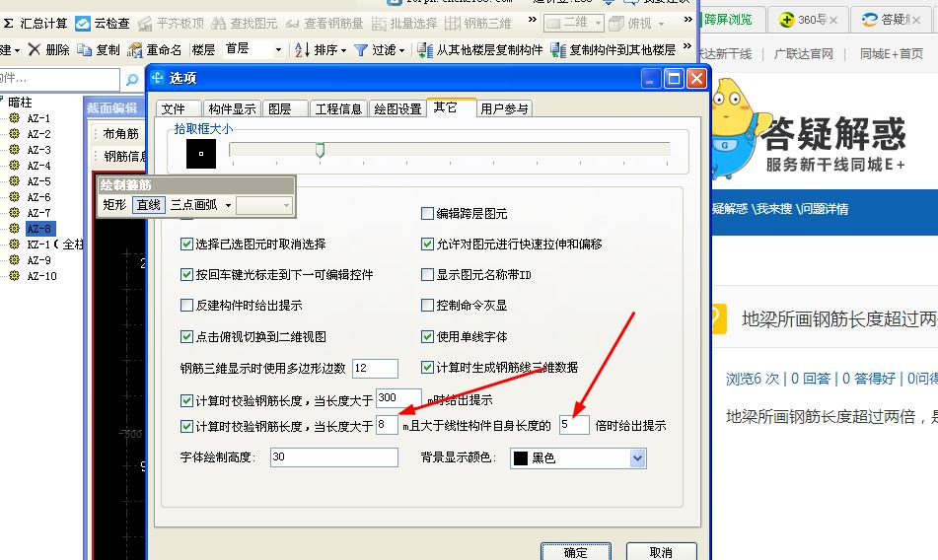This screenshot has width=938, height=560.
Task: Click the 查看钢筋量 icon
Action: (x=293, y=24)
